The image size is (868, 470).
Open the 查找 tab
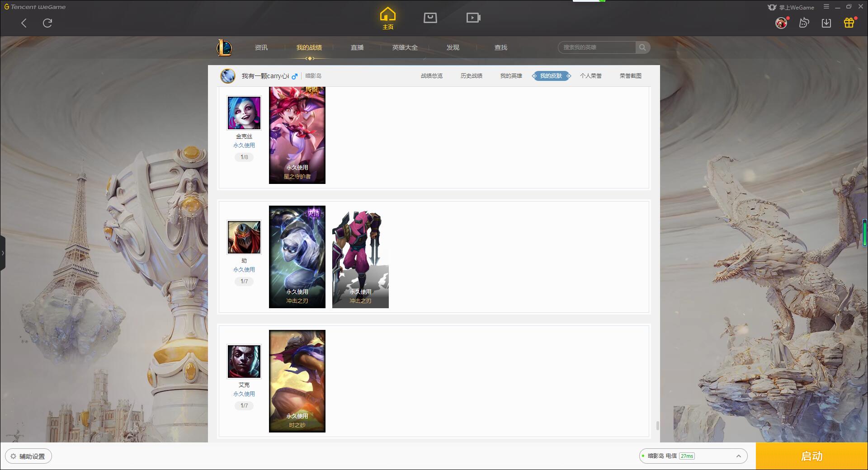pos(501,47)
